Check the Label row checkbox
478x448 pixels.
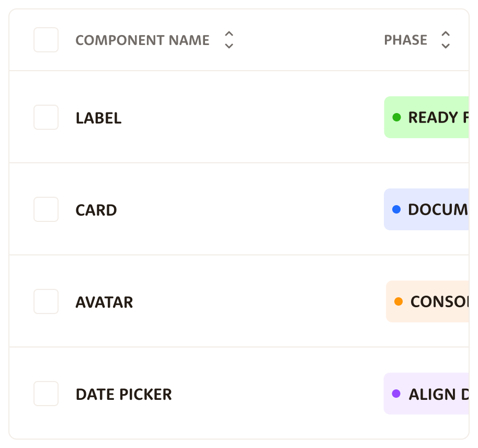point(46,117)
